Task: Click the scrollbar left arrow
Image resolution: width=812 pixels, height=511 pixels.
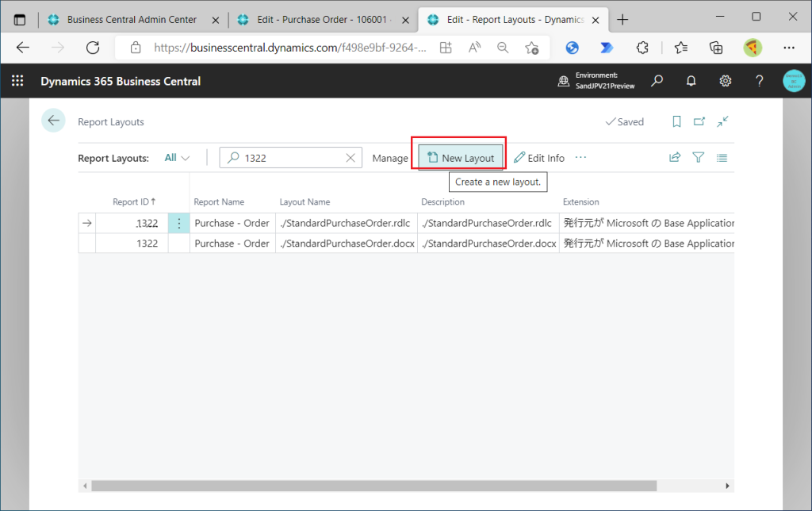Action: click(85, 486)
